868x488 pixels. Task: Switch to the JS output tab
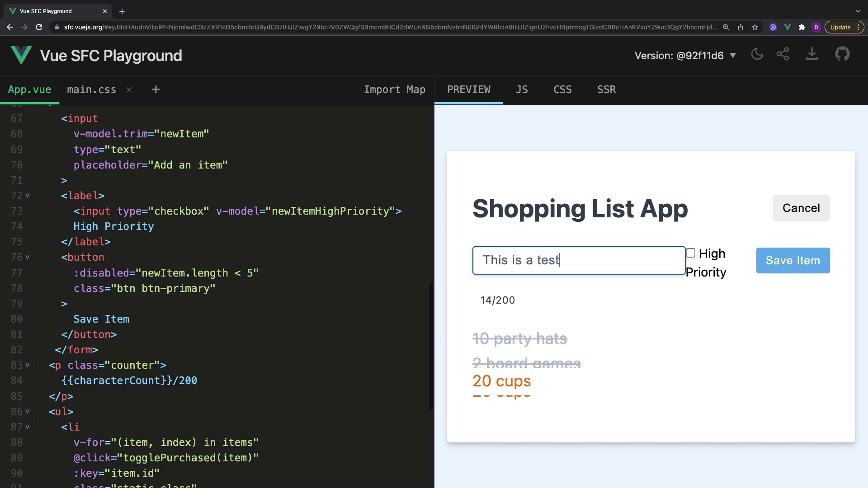(x=522, y=90)
